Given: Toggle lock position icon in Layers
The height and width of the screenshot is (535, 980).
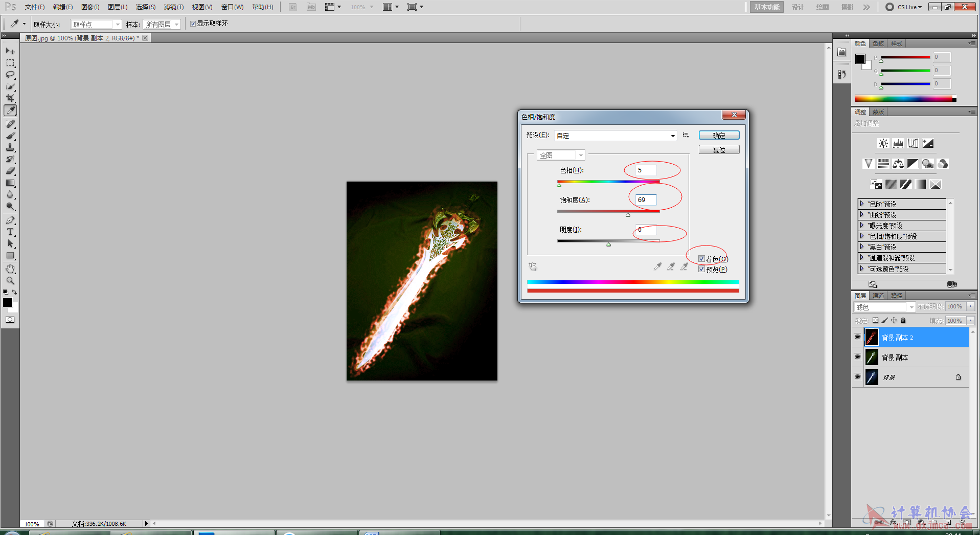Looking at the screenshot, I should click(894, 320).
